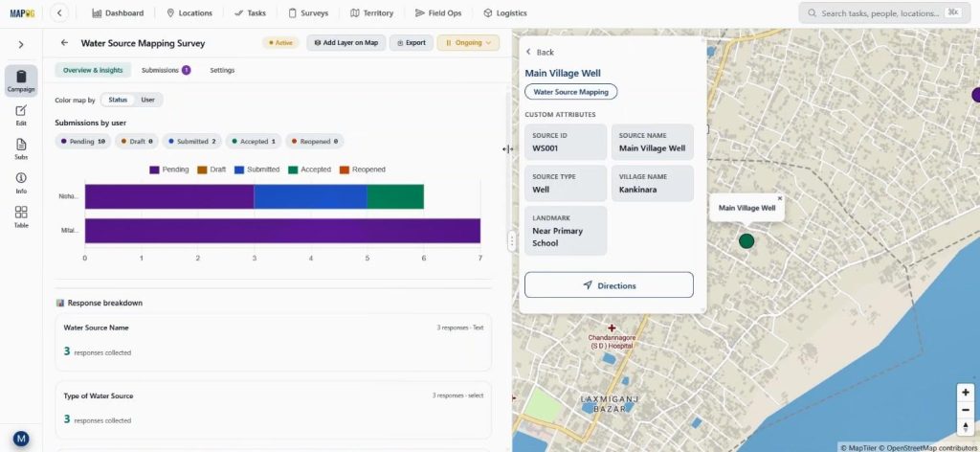Open the Logistics section
This screenshot has height=452, width=980.
point(505,13)
